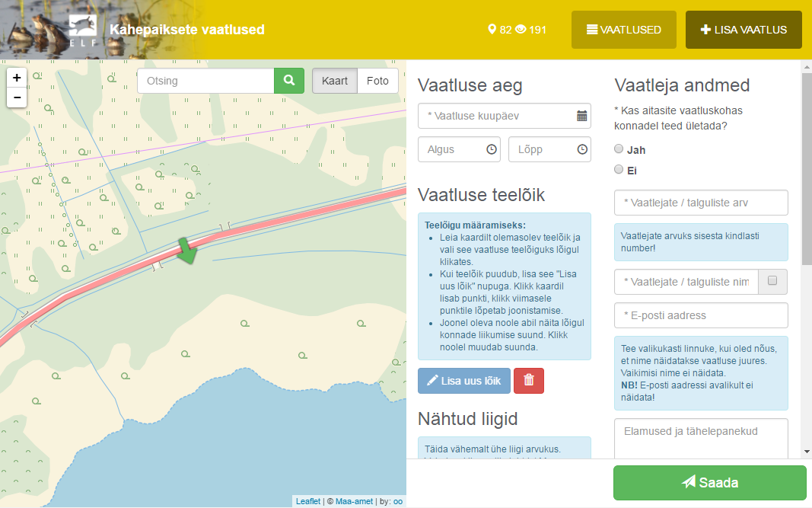
Task: Click the green arrow marker on road
Action: [186, 250]
